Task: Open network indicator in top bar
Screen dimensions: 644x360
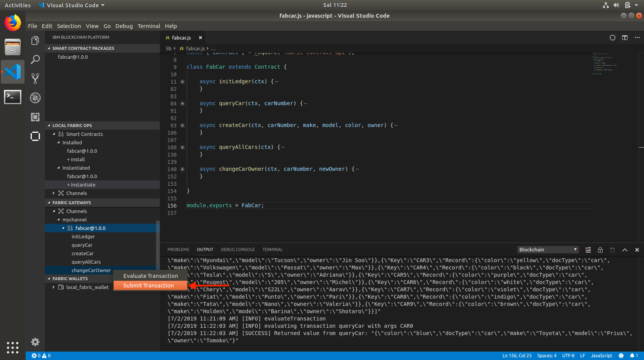Action: tap(606, 5)
